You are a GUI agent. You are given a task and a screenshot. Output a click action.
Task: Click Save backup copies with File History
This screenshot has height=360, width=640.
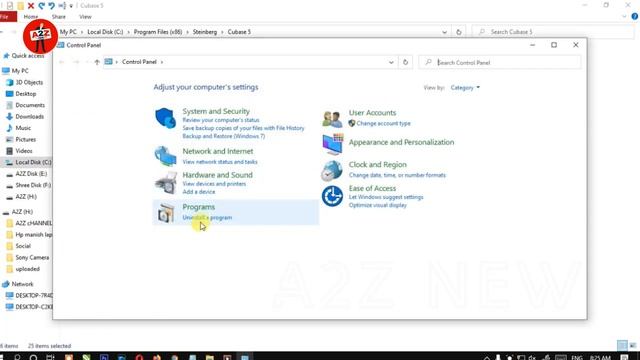pyautogui.click(x=243, y=128)
